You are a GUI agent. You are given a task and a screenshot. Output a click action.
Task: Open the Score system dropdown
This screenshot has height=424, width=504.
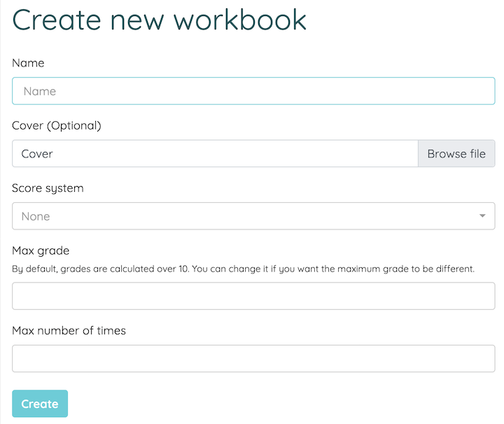pos(253,216)
